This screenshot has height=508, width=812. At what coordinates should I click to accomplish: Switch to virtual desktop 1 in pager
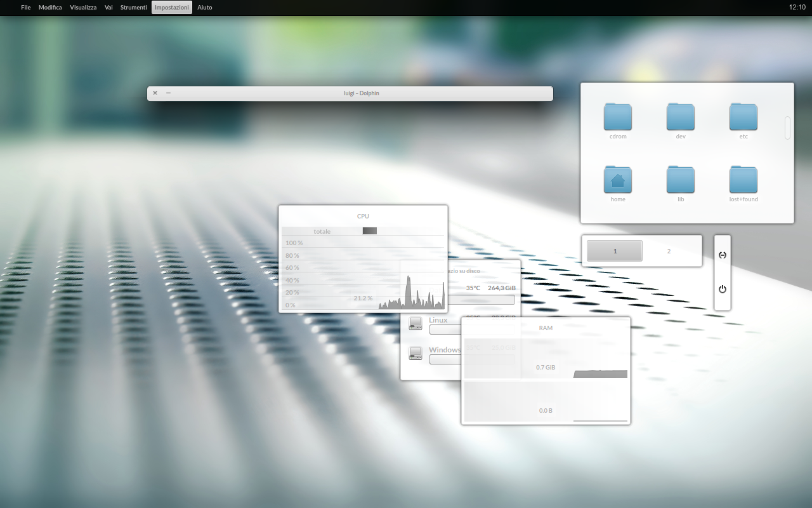click(x=615, y=251)
